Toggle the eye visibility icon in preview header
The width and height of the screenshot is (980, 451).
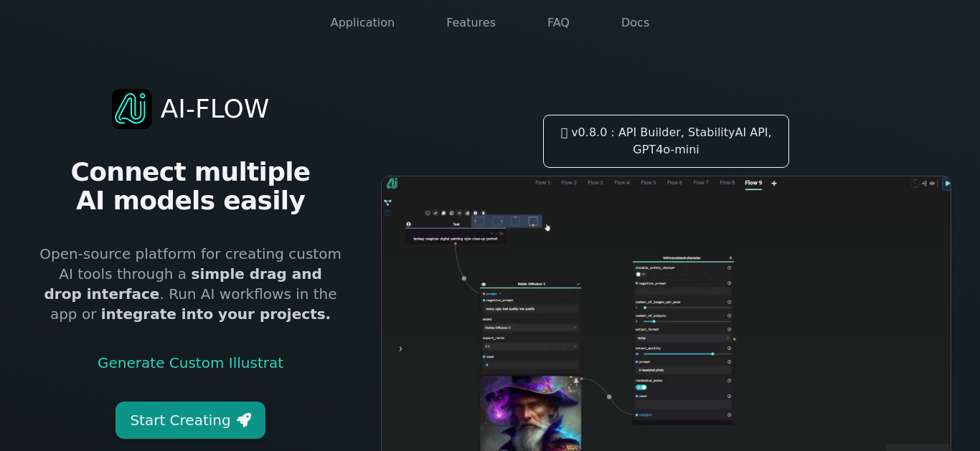pyautogui.click(x=932, y=184)
